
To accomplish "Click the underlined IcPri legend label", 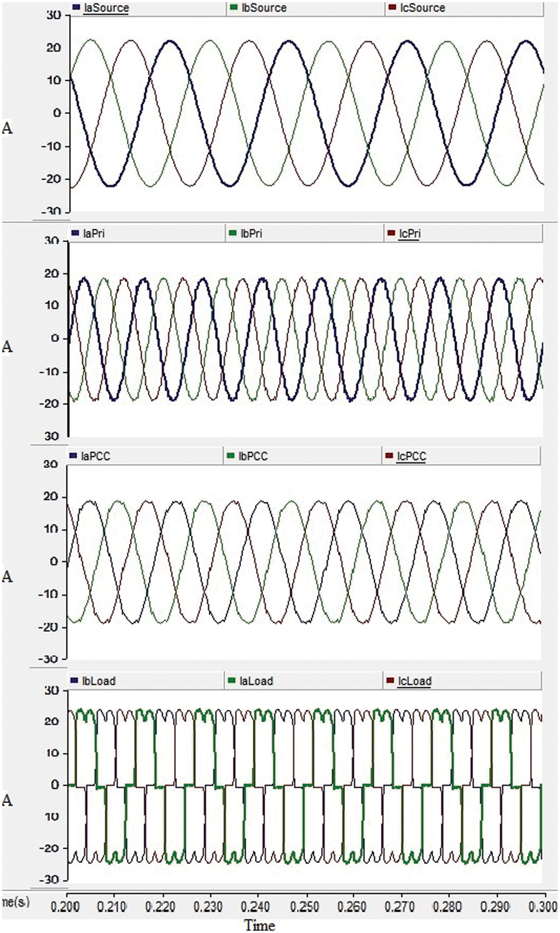I will click(409, 233).
